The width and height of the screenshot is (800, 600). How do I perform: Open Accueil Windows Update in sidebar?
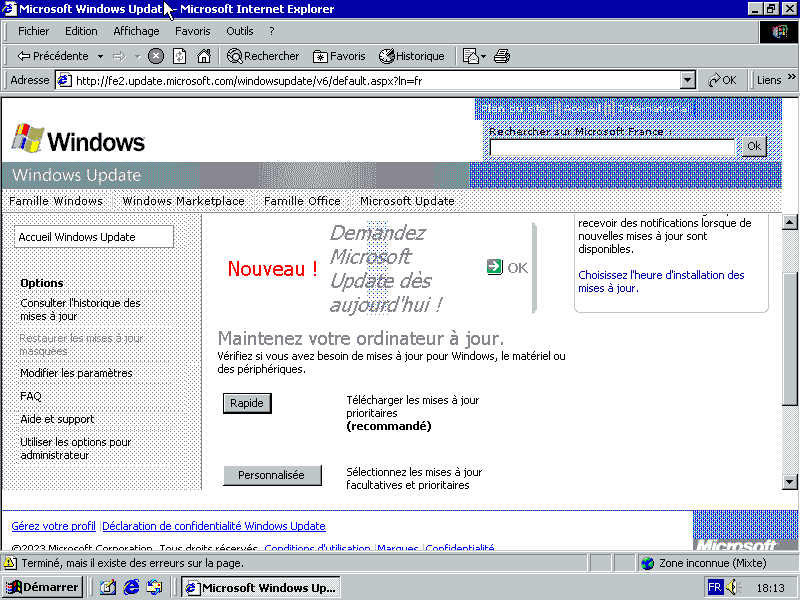(x=94, y=237)
